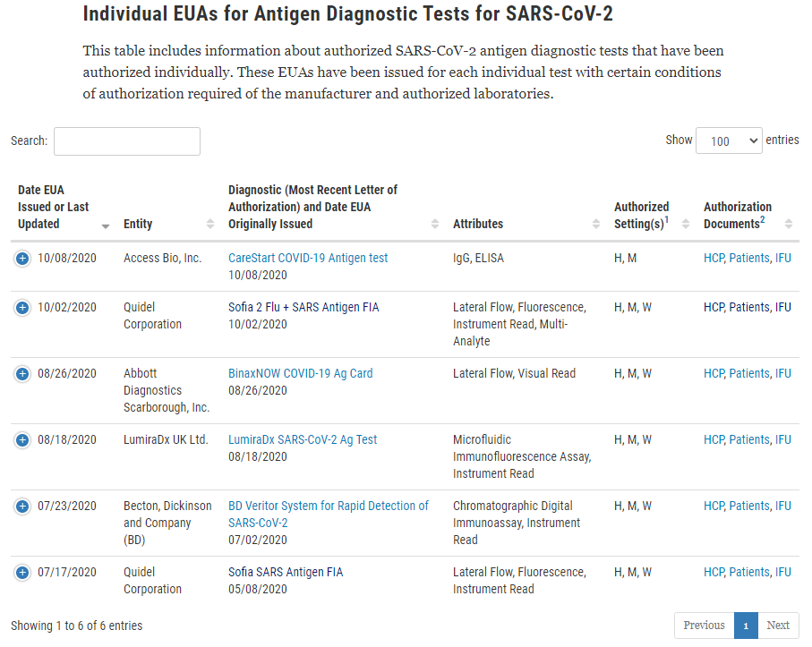Select Becton, Dickinson and Company entity cell
This screenshot has height=647, width=812.
tap(167, 523)
